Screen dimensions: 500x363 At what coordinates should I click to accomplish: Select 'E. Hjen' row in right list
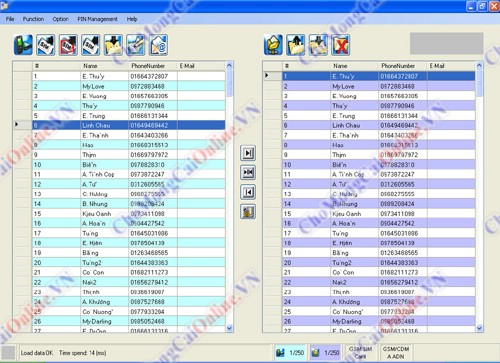(379, 243)
